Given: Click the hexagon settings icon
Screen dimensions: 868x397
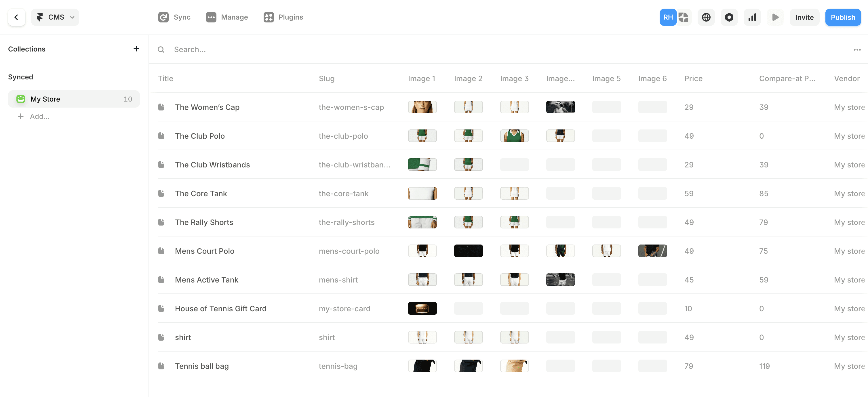Looking at the screenshot, I should point(729,17).
